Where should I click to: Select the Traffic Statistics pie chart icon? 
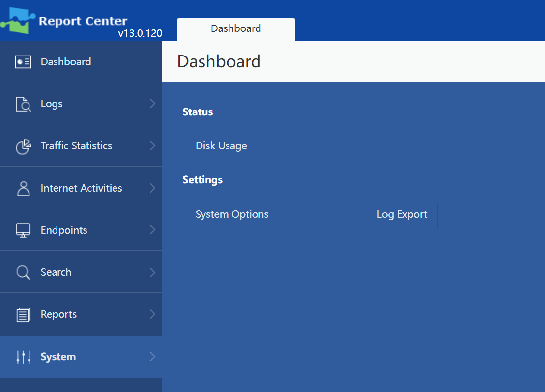[23, 146]
